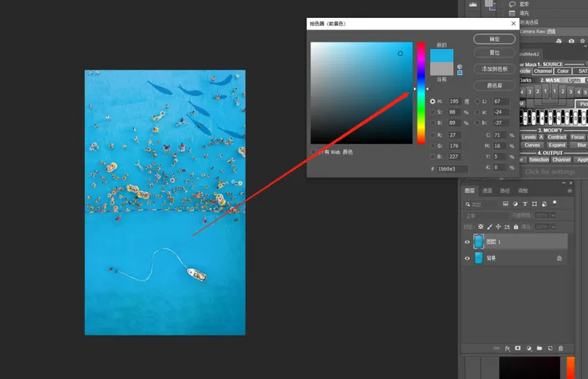Open the fill dropdown arrow
This screenshot has height=379, width=588.
pos(553,226)
